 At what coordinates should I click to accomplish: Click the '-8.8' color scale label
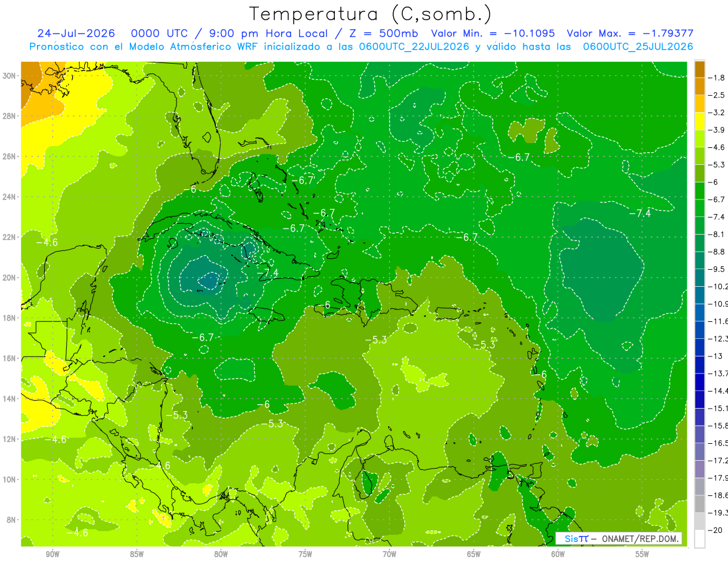[718, 252]
